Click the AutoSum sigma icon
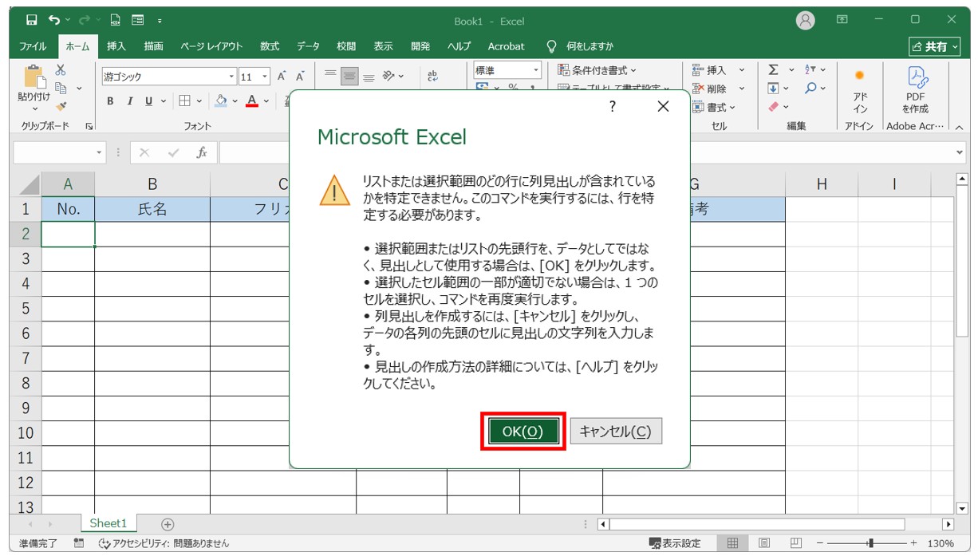This screenshot has height=560, width=978. click(x=773, y=70)
